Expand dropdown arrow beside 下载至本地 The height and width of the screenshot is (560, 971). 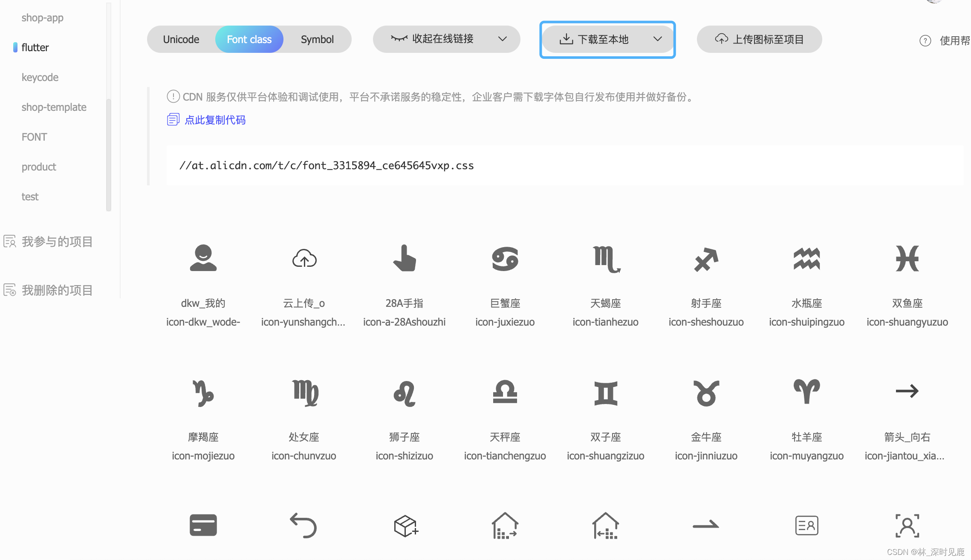[658, 39]
